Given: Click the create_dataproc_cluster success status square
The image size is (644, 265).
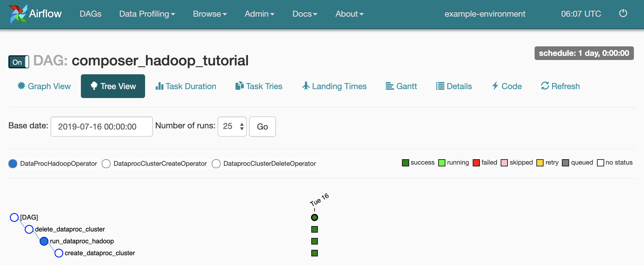Looking at the screenshot, I should coord(314,253).
